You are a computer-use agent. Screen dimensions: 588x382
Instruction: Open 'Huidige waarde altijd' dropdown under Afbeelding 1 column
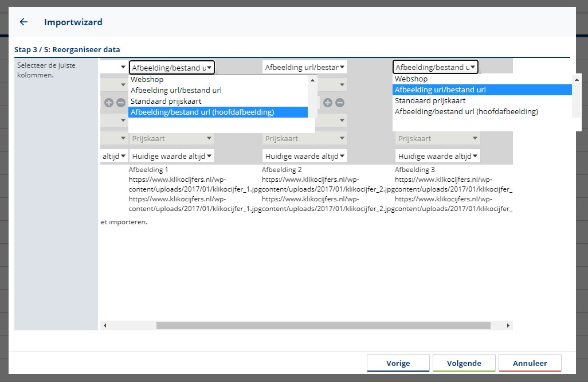(x=172, y=155)
